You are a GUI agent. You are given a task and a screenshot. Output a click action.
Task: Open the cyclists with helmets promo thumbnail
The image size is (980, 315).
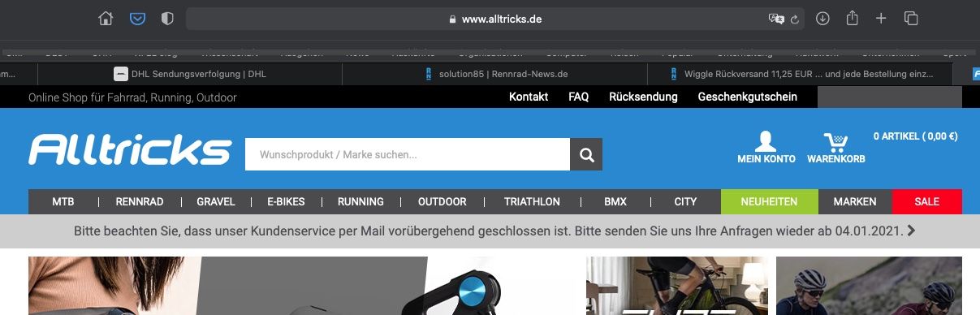pyautogui.click(x=869, y=286)
